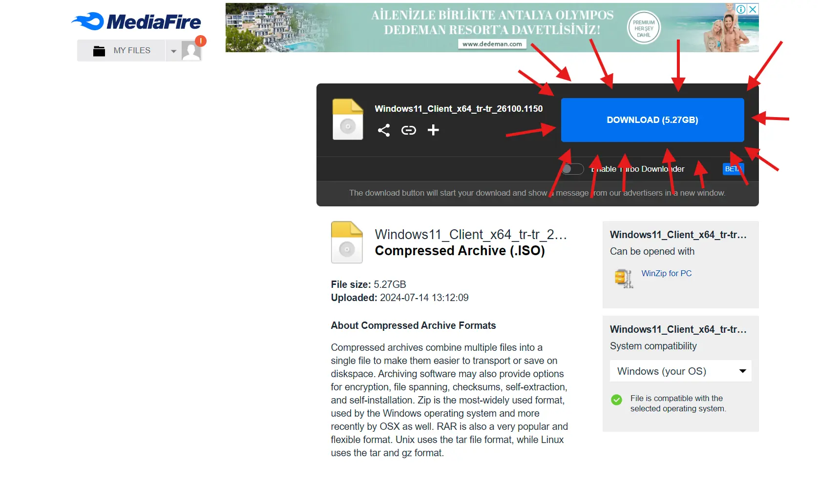Open the user profile avatar
This screenshot has width=818, height=504.
click(x=191, y=51)
